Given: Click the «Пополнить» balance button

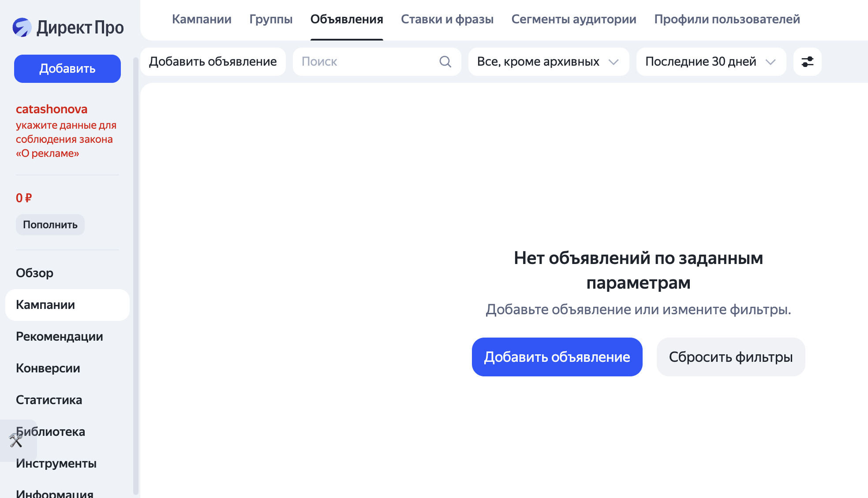Looking at the screenshot, I should pos(50,225).
